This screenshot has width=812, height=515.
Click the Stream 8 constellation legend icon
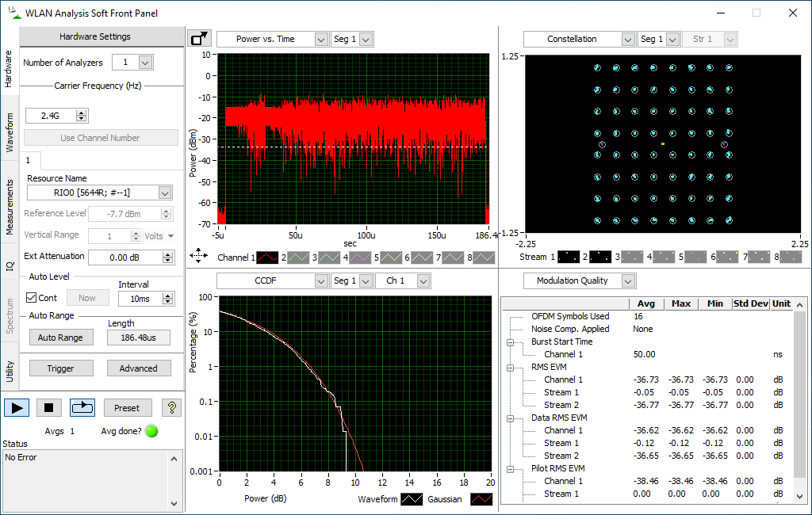coord(791,257)
